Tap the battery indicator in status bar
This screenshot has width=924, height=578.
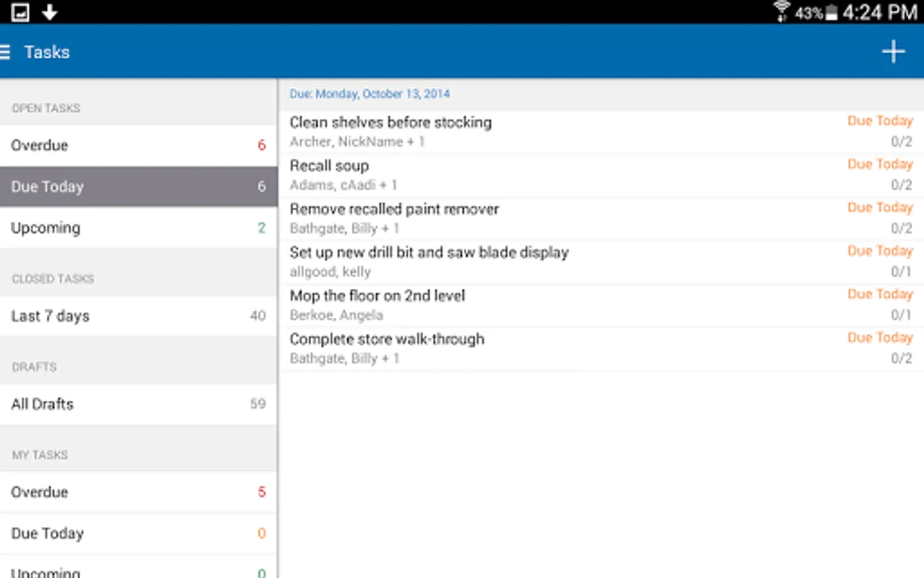point(831,13)
